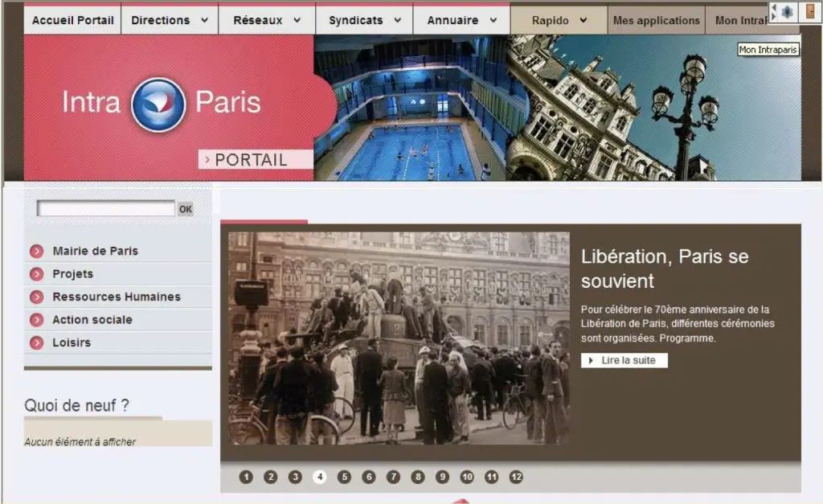The image size is (823, 504).
Task: Jump to slide 2 in the carousel
Action: 271,477
